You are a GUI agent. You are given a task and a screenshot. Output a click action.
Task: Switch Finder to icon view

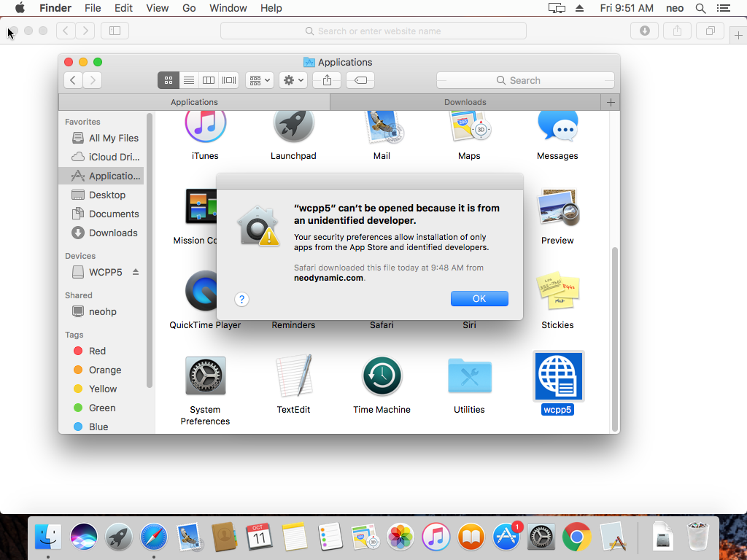pos(169,80)
